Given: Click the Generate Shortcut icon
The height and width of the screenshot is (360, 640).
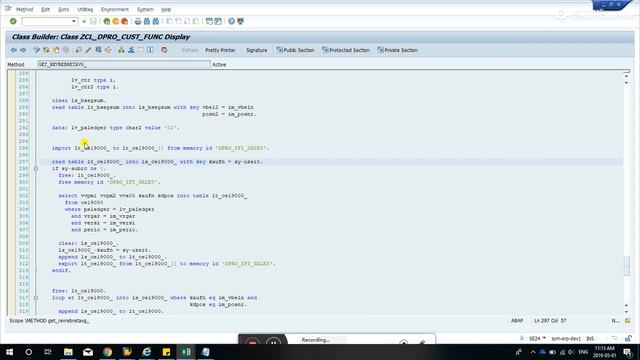Looking at the screenshot, I should [x=218, y=21].
